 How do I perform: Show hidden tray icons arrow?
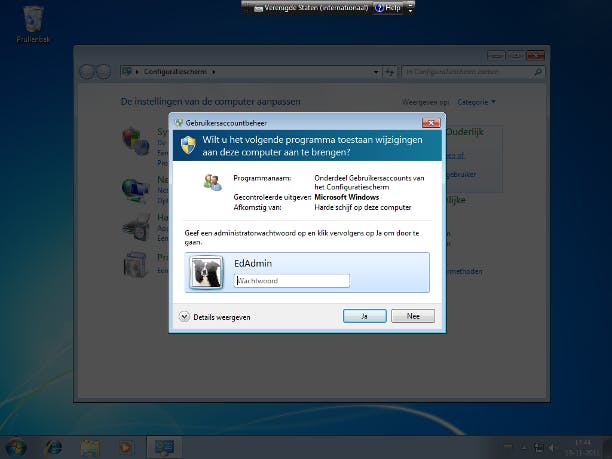tap(524, 448)
